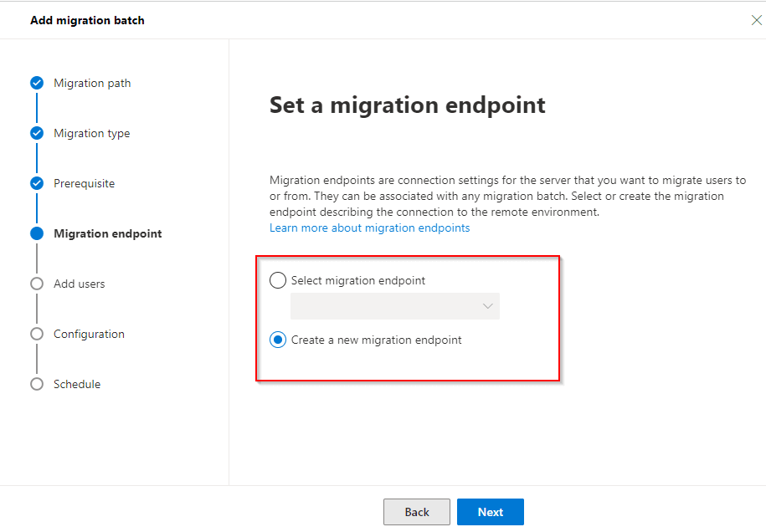This screenshot has width=766, height=532.
Task: Expand the migration endpoint dropdown arrow
Action: pos(488,306)
